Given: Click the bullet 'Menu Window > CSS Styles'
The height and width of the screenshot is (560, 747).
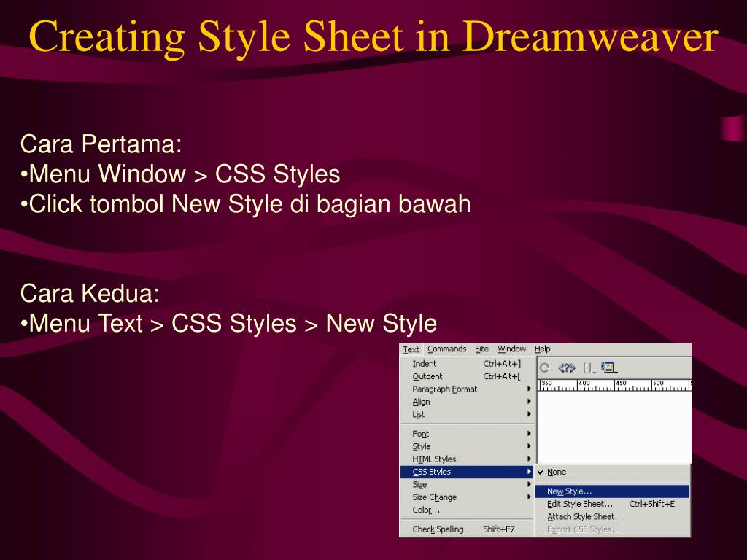Looking at the screenshot, I should 180,174.
